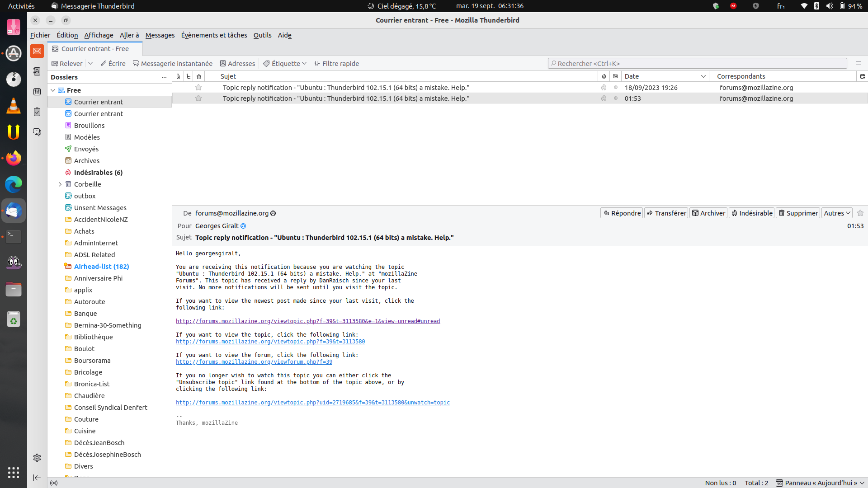Open the unwatch=topic unsubscribe link
Viewport: 868px width, 488px height.
313,403
